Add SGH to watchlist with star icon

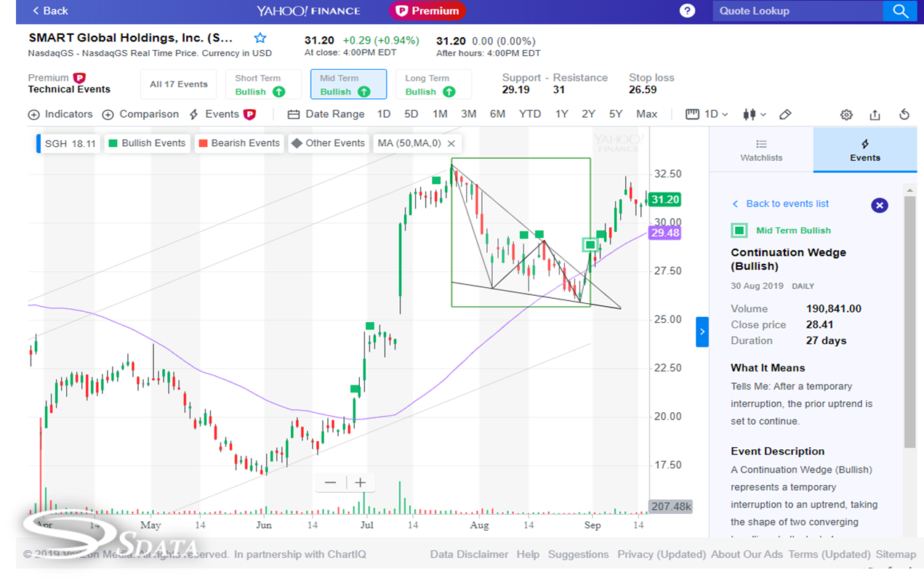pyautogui.click(x=260, y=39)
